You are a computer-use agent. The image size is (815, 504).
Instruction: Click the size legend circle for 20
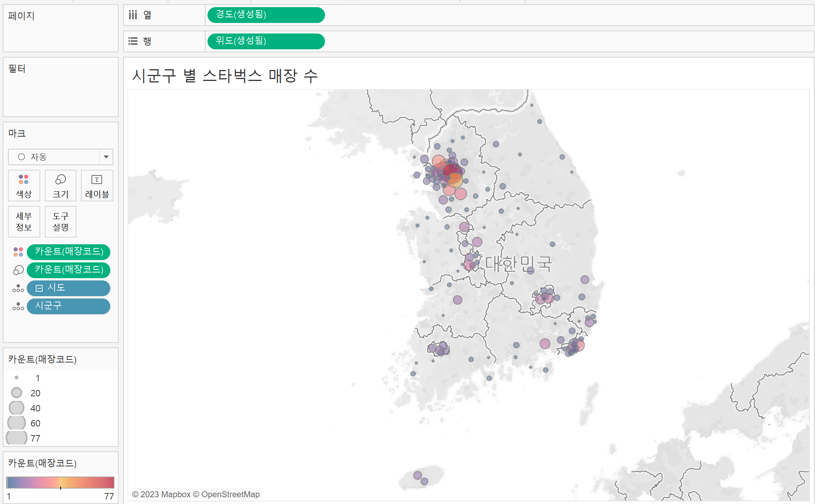(x=17, y=393)
